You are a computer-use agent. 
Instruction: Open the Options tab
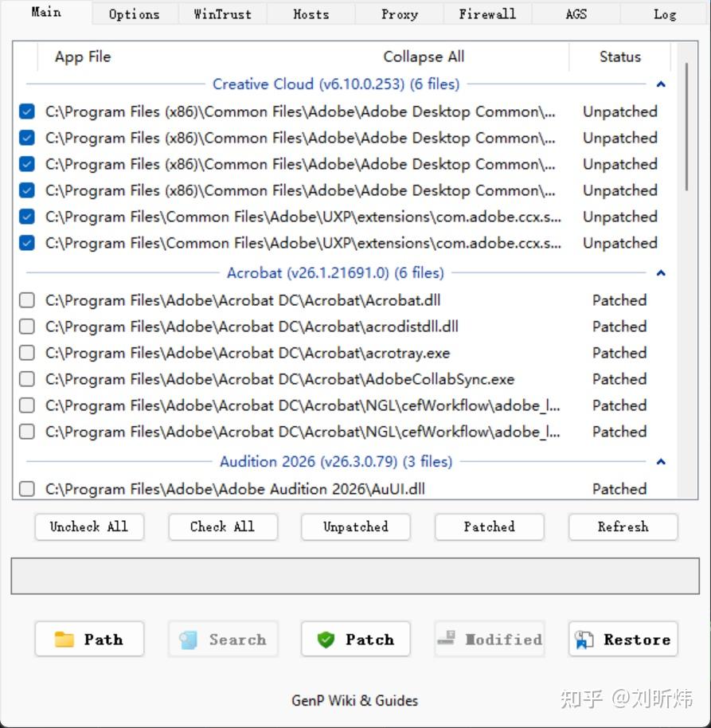click(x=134, y=14)
